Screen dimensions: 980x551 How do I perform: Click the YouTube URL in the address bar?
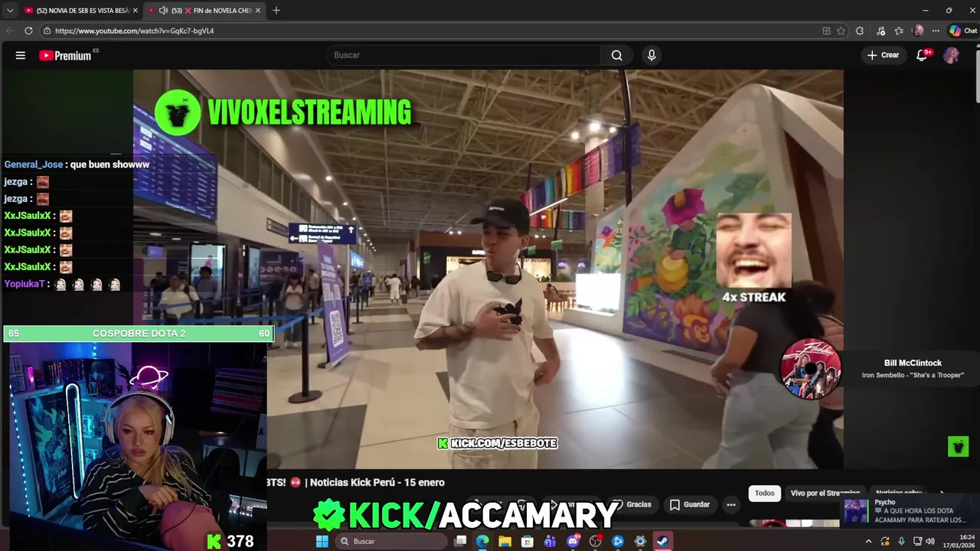click(x=134, y=31)
